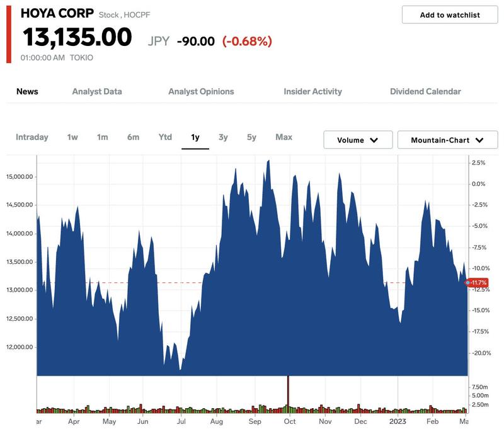Click the -11.7% current value marker
504x439 pixels.
point(477,283)
